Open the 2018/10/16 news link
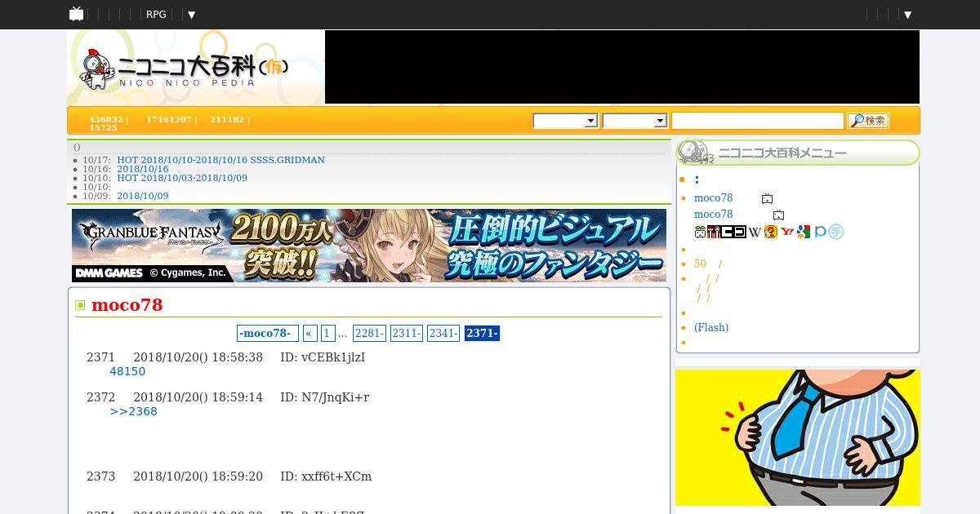 pyautogui.click(x=142, y=169)
